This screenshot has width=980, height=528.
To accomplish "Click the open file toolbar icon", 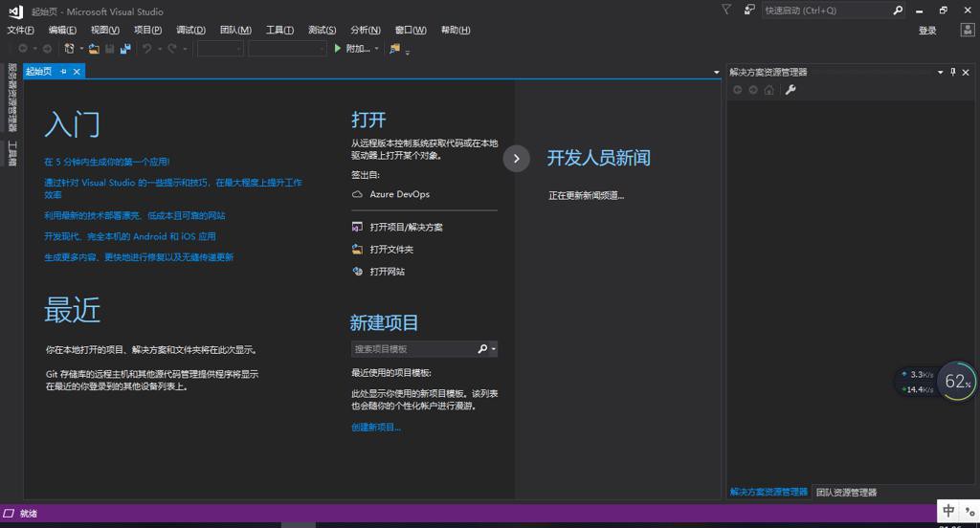I will click(94, 48).
